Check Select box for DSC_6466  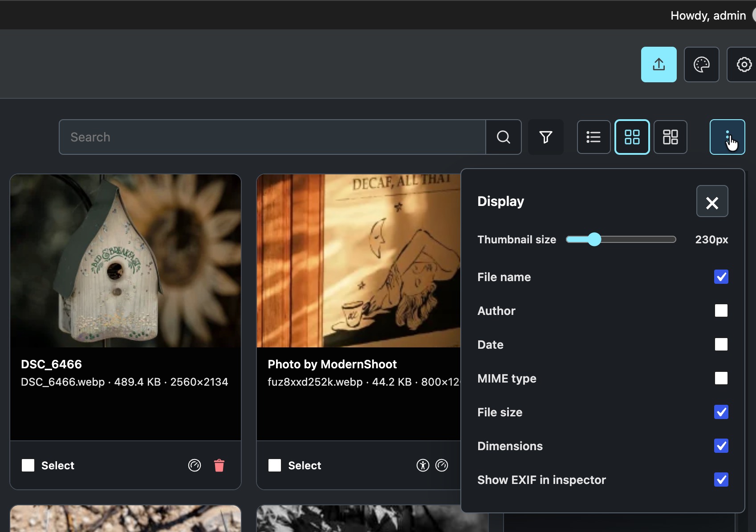click(28, 465)
